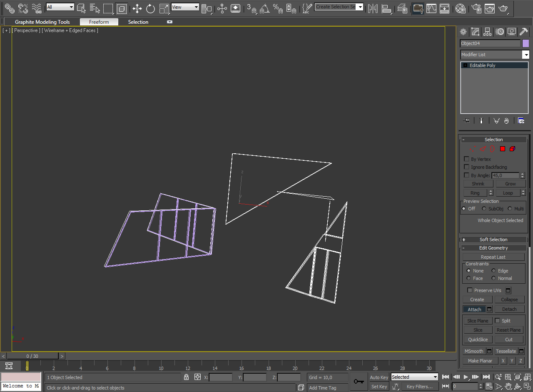
Task: Switch to the Freeform ribbon tab
Action: coord(99,22)
